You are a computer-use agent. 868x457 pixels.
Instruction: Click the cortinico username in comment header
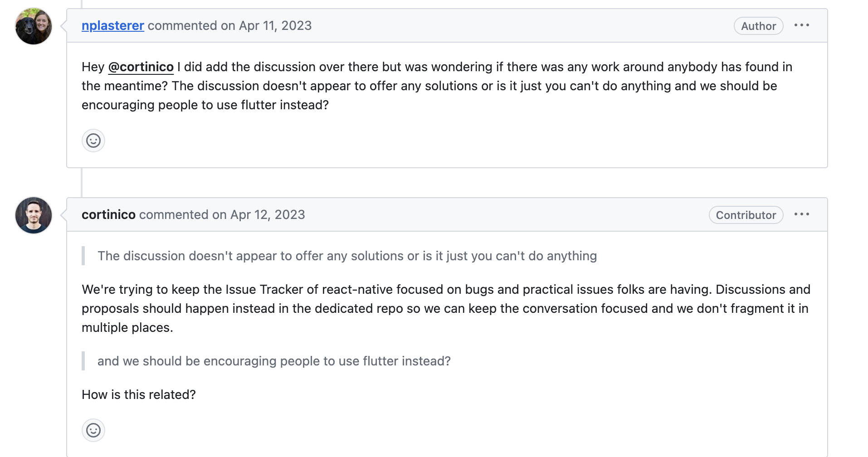click(108, 214)
